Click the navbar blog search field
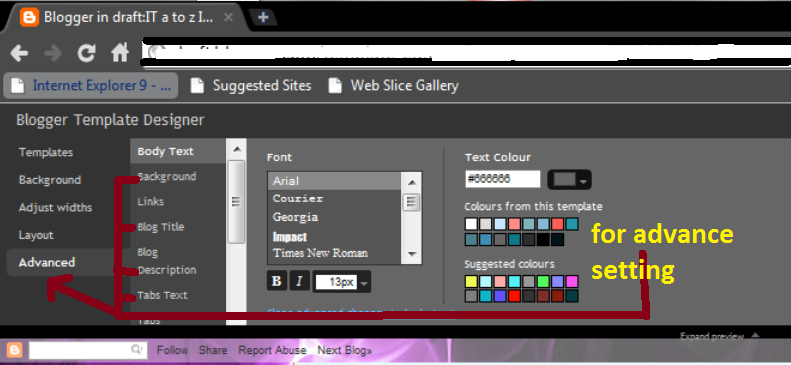The image size is (791, 365). [x=88, y=349]
